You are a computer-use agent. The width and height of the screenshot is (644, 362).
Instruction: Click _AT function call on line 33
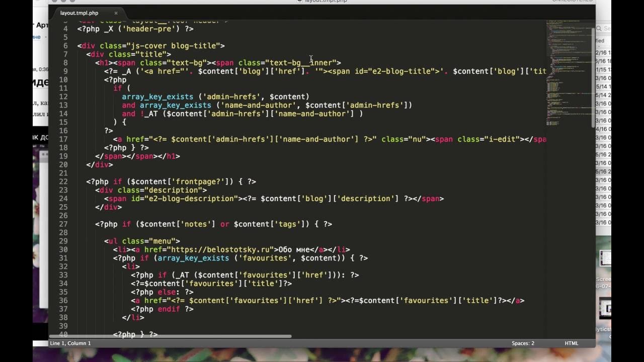click(x=183, y=275)
